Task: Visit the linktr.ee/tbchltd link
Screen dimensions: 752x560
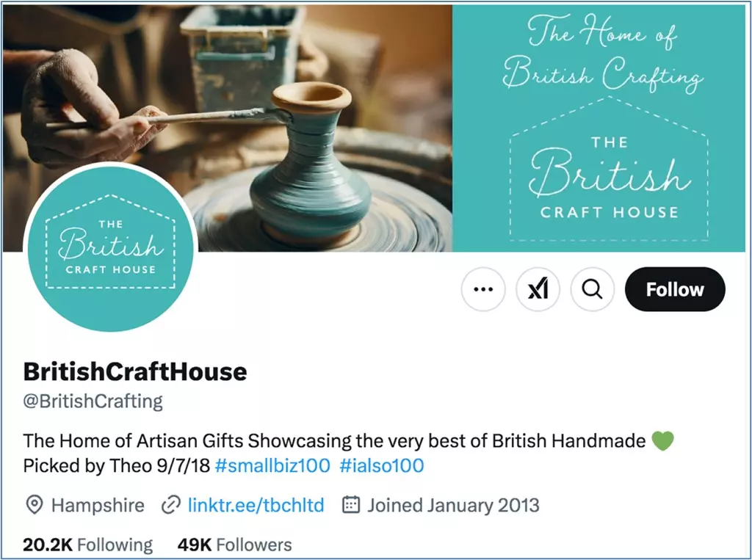Action: [x=256, y=506]
